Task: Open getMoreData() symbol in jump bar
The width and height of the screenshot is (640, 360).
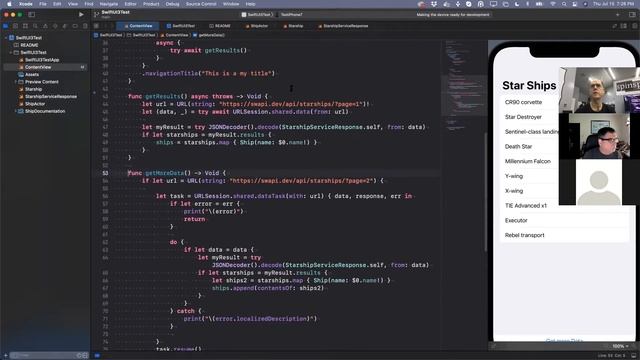Action: tap(209, 35)
